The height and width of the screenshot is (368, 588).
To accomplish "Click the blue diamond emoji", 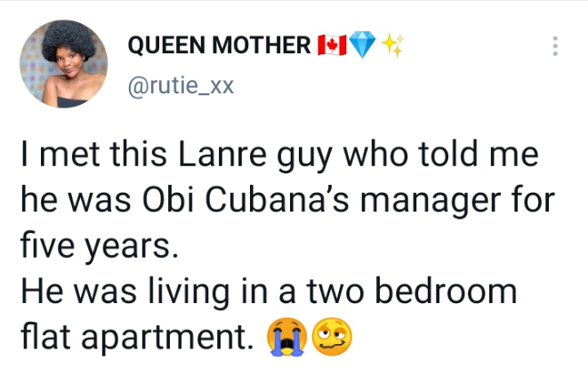I will (x=362, y=44).
